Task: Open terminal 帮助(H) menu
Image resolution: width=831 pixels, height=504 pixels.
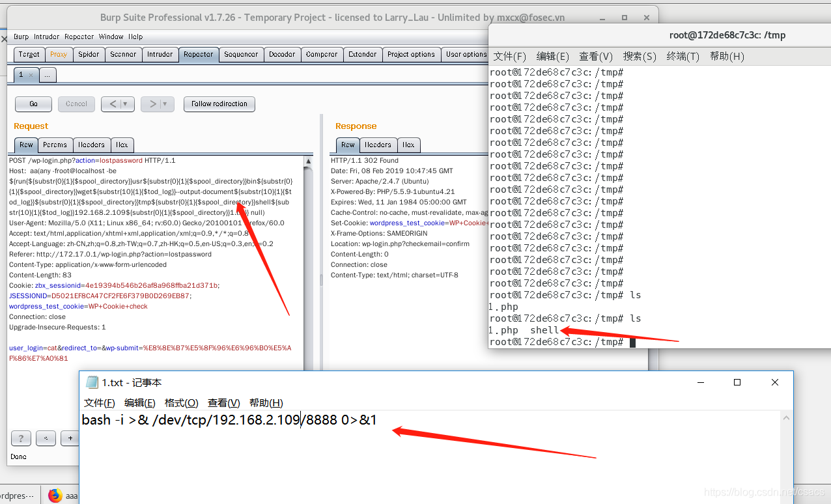Action: coord(727,57)
